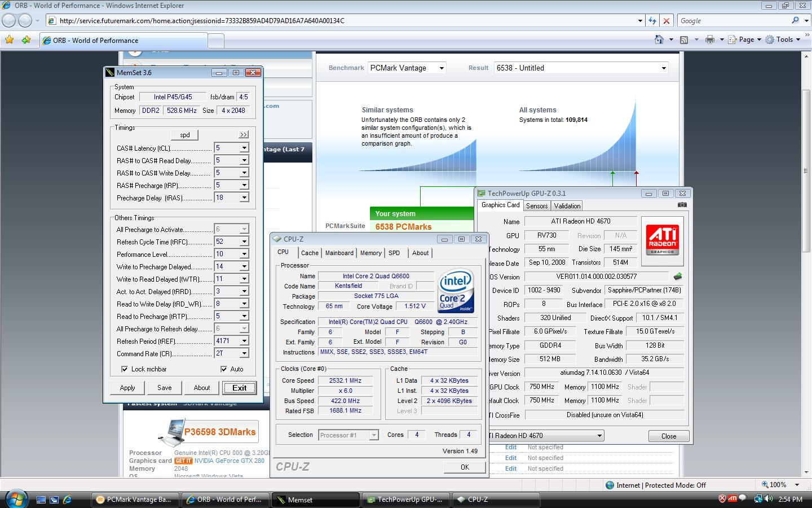
Task: Toggle the Auto checkbox in MemSet
Action: click(x=224, y=369)
